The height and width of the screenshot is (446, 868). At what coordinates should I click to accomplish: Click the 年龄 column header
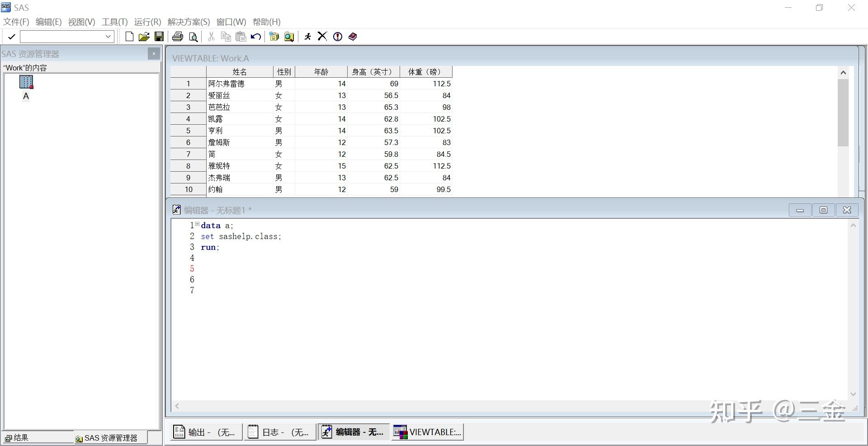321,72
